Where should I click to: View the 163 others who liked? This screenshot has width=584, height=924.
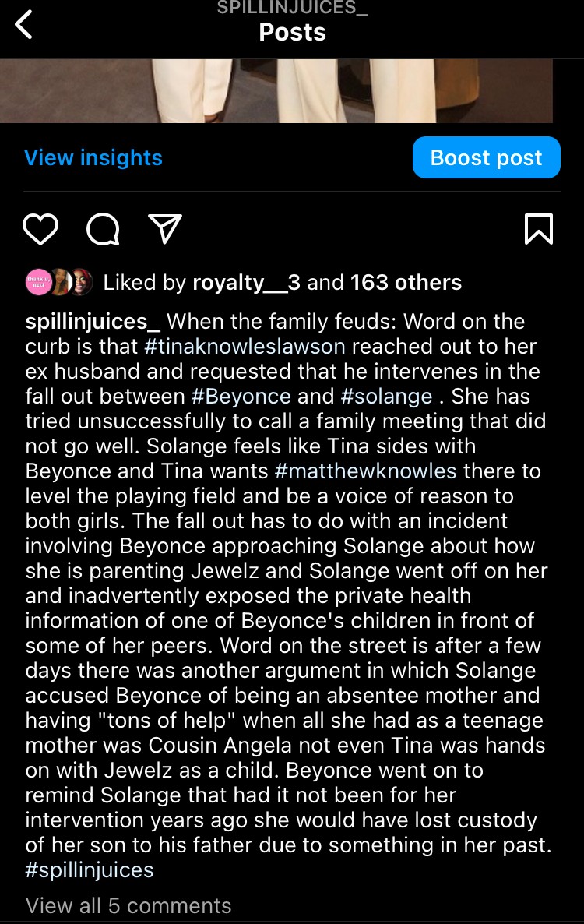(x=406, y=282)
